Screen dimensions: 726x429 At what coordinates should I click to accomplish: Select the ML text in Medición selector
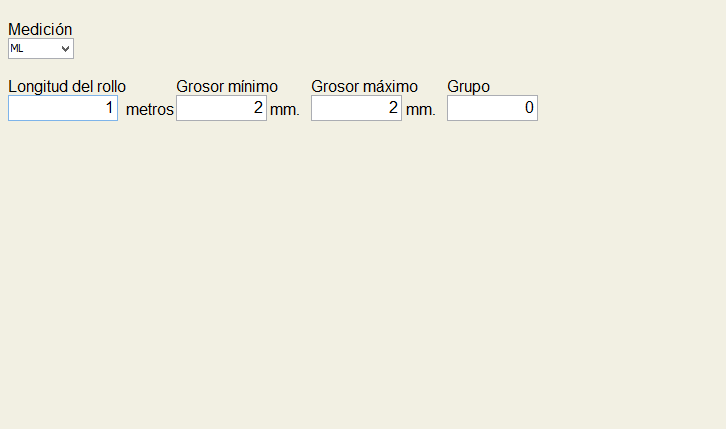click(x=17, y=48)
